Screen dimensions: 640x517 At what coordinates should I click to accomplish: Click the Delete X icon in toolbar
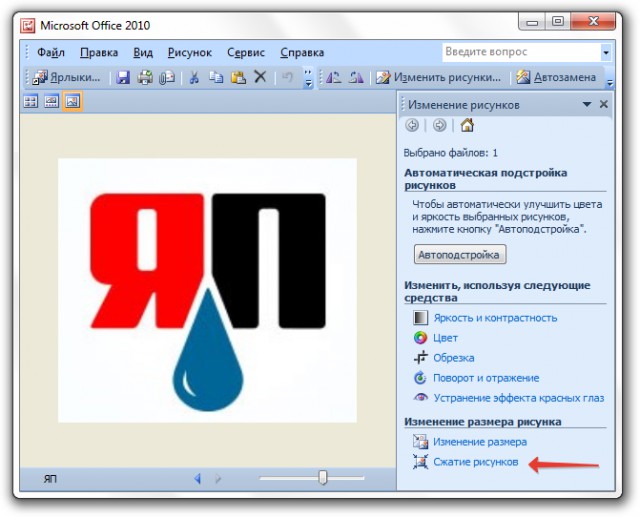point(260,77)
